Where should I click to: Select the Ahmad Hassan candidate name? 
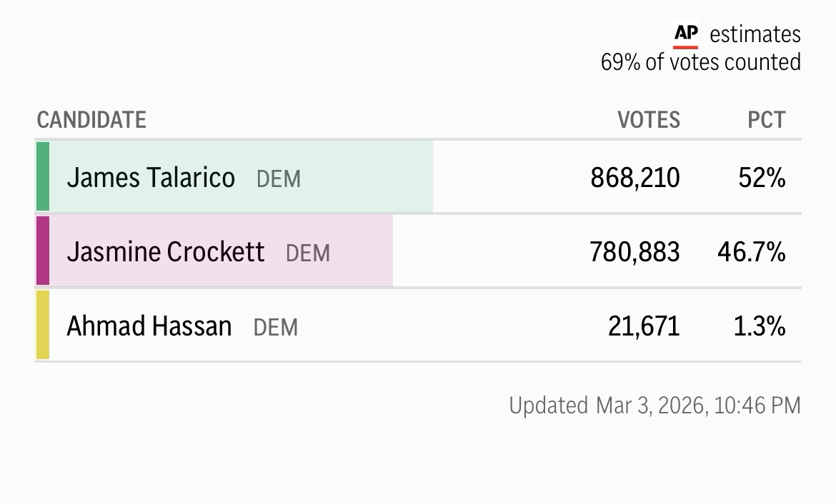[149, 326]
